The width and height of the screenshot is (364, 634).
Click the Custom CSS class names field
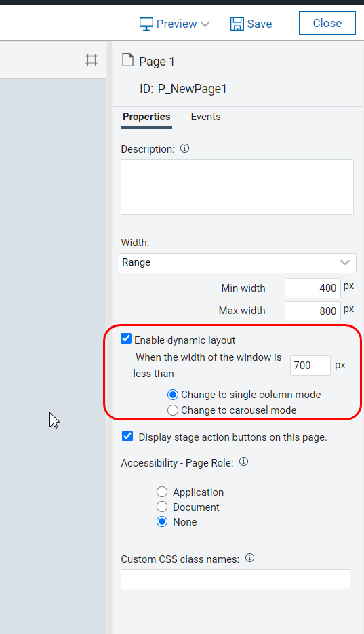coord(235,579)
